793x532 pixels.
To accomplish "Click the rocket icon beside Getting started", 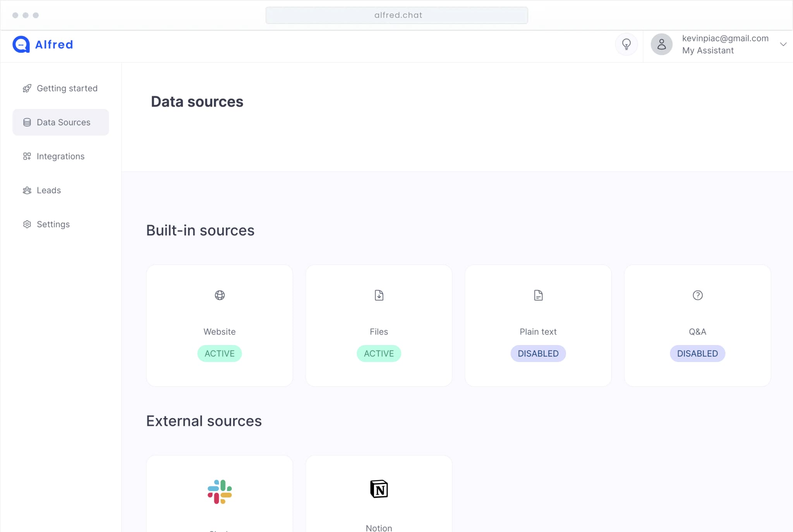I will [27, 88].
